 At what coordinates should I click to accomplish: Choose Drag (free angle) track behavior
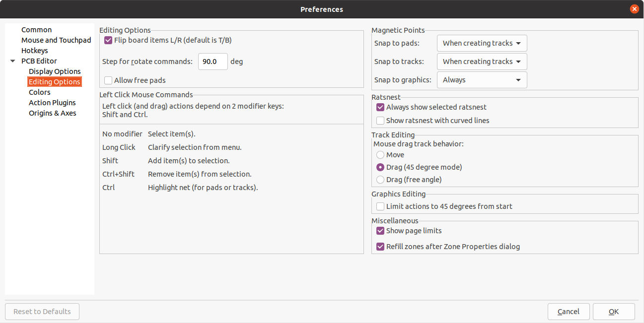click(380, 180)
